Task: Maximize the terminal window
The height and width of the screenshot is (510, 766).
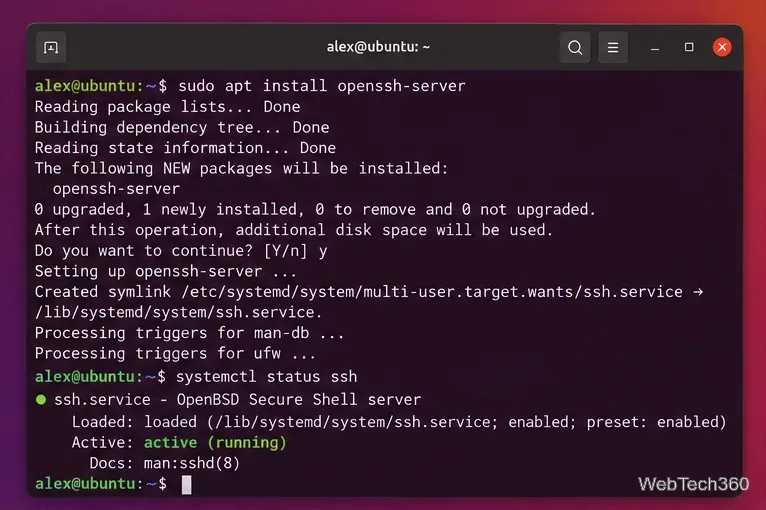Action: (689, 47)
